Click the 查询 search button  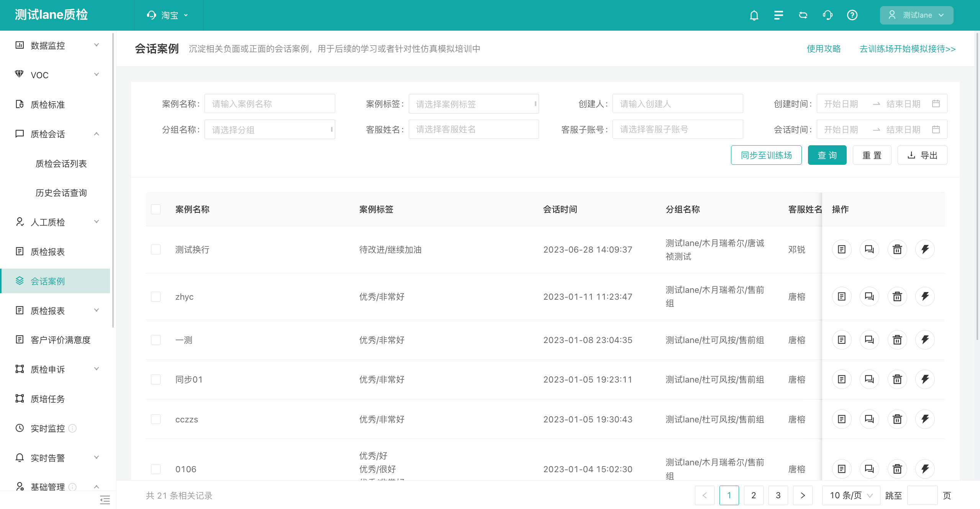pos(827,155)
